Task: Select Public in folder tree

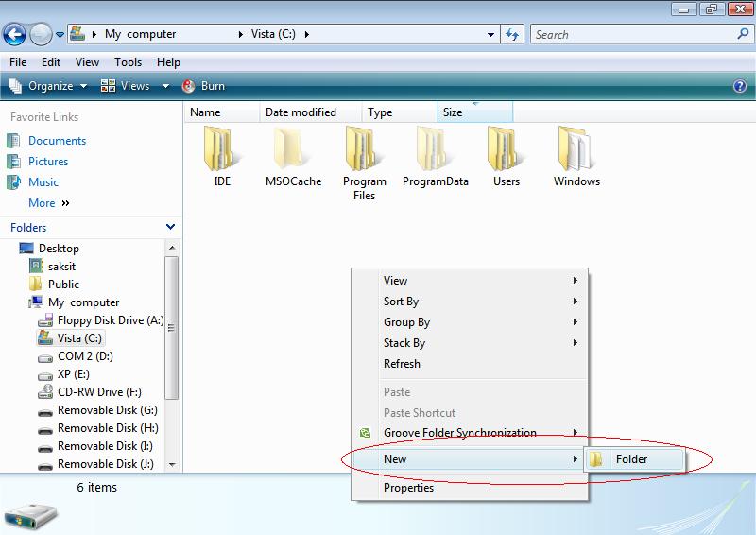Action: coord(63,285)
